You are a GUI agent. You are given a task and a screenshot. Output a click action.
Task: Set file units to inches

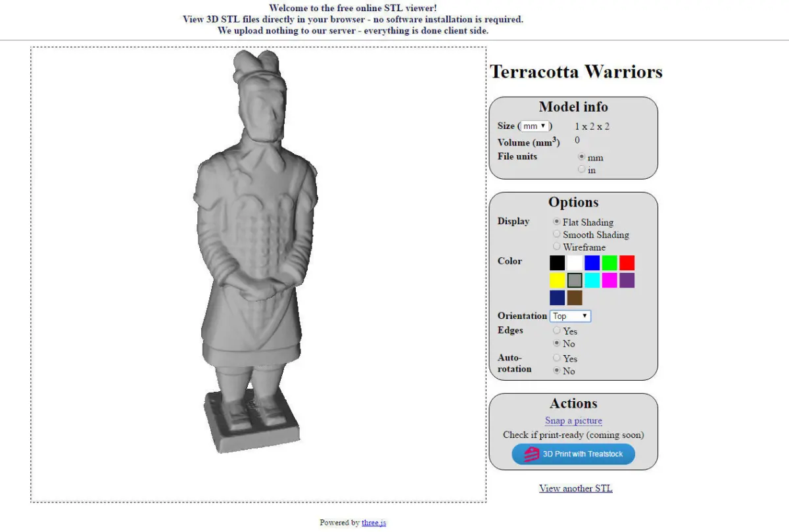pyautogui.click(x=581, y=170)
